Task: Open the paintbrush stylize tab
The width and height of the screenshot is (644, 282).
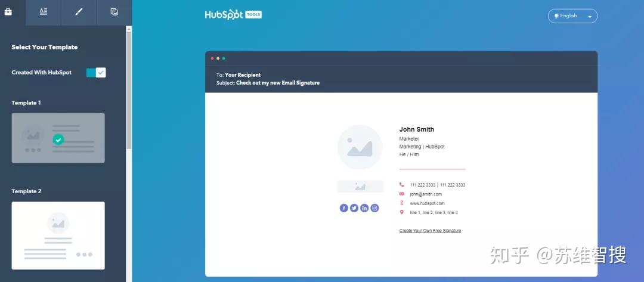Action: click(x=79, y=12)
